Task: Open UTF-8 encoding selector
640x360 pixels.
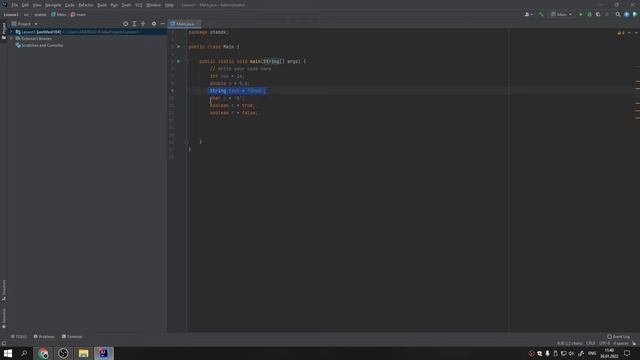Action: tap(604, 343)
